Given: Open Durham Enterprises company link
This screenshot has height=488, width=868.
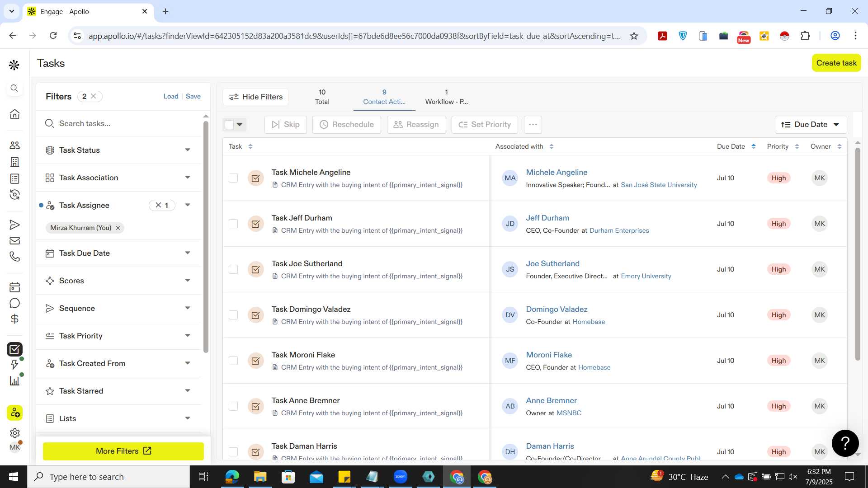Looking at the screenshot, I should pyautogui.click(x=619, y=230).
